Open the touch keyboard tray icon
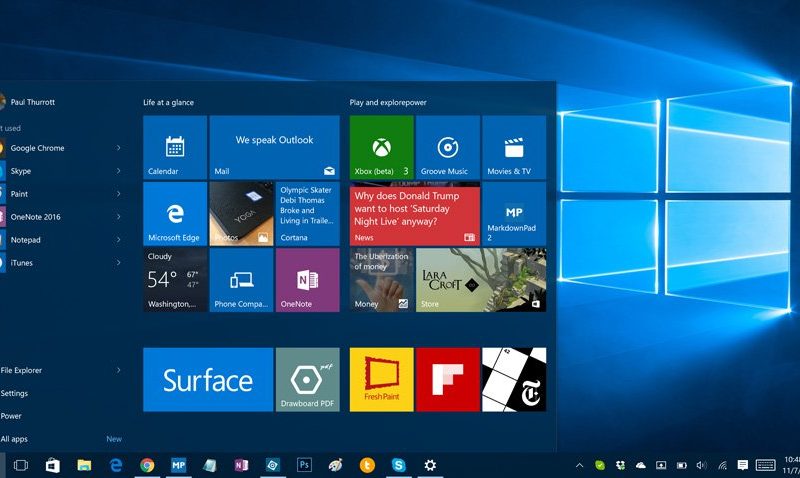This screenshot has height=478, width=800. coord(765,465)
